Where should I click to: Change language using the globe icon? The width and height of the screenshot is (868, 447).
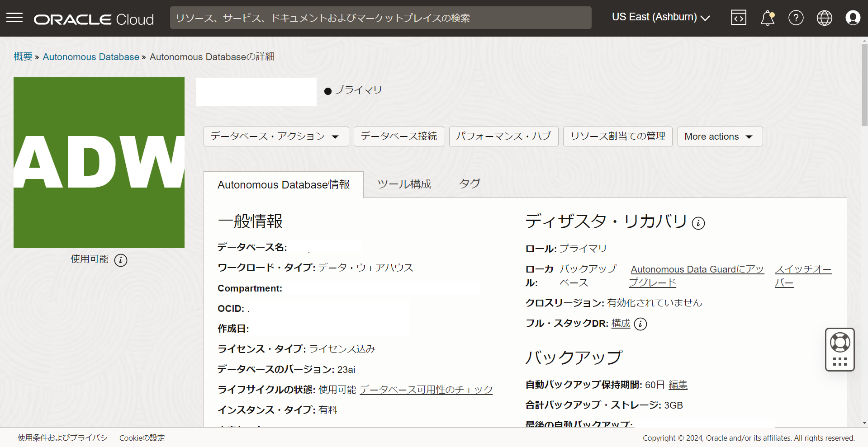(x=824, y=18)
